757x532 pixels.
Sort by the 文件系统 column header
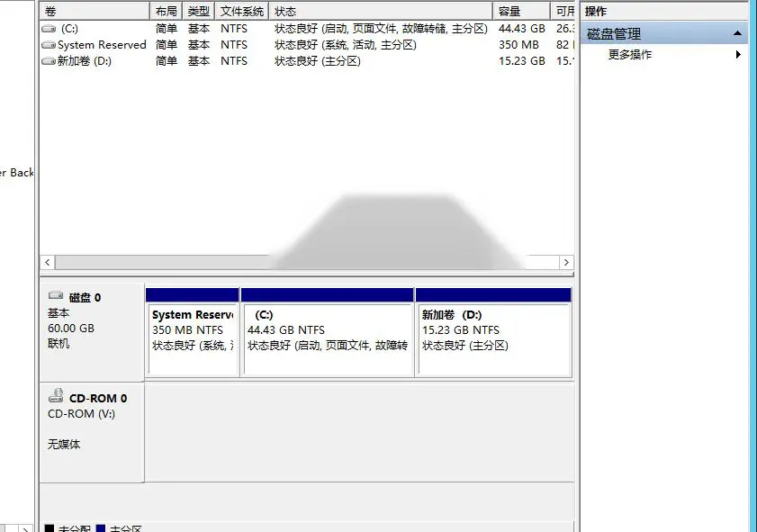241,11
